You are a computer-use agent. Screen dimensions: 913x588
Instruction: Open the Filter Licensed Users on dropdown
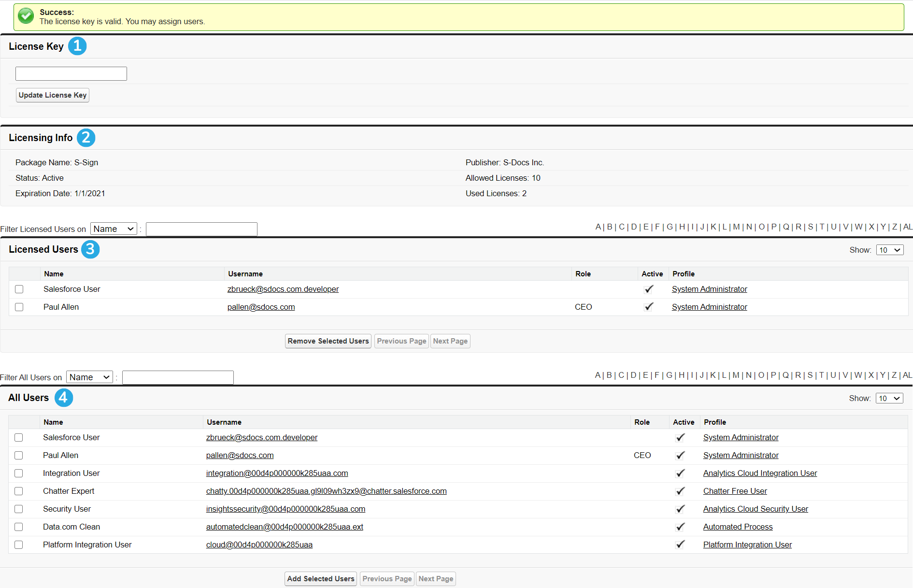(x=114, y=229)
